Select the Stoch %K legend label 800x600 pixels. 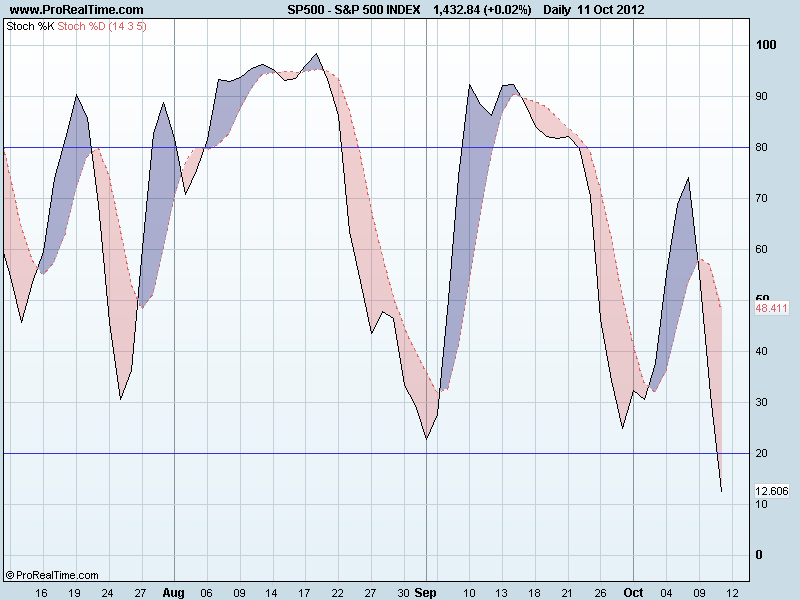pyautogui.click(x=30, y=26)
